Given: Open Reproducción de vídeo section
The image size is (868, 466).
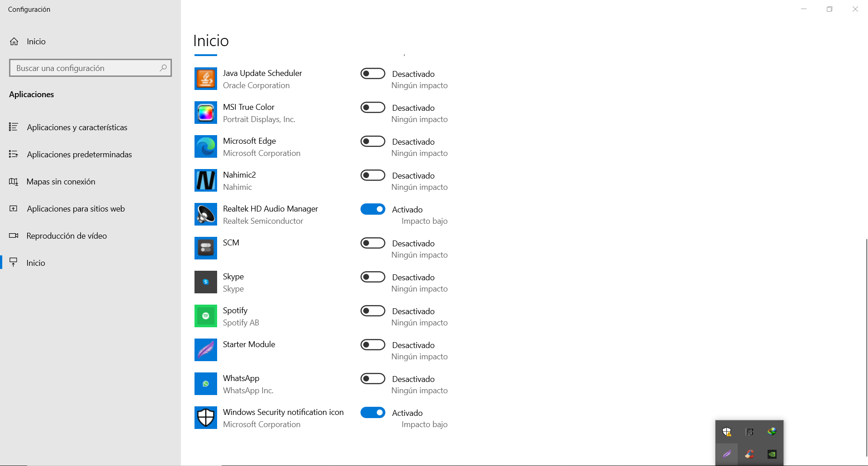Looking at the screenshot, I should [90, 236].
